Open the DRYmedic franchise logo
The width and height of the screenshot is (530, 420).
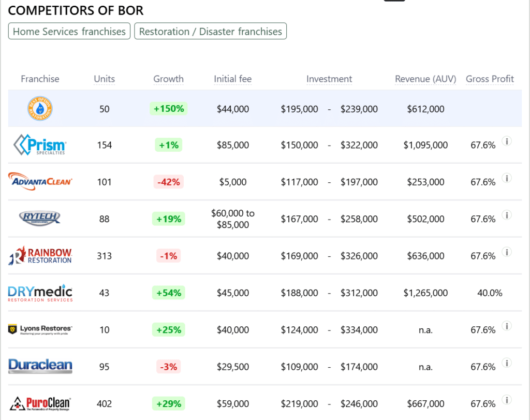(40, 293)
